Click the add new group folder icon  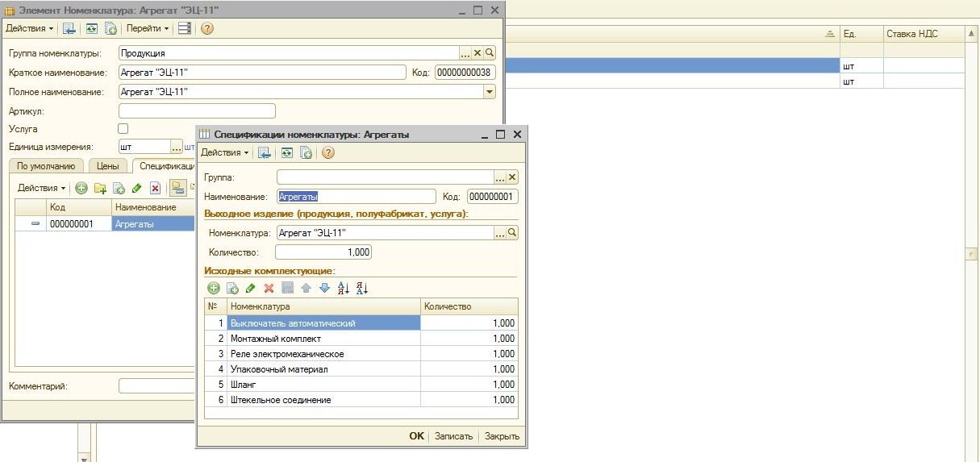[100, 188]
